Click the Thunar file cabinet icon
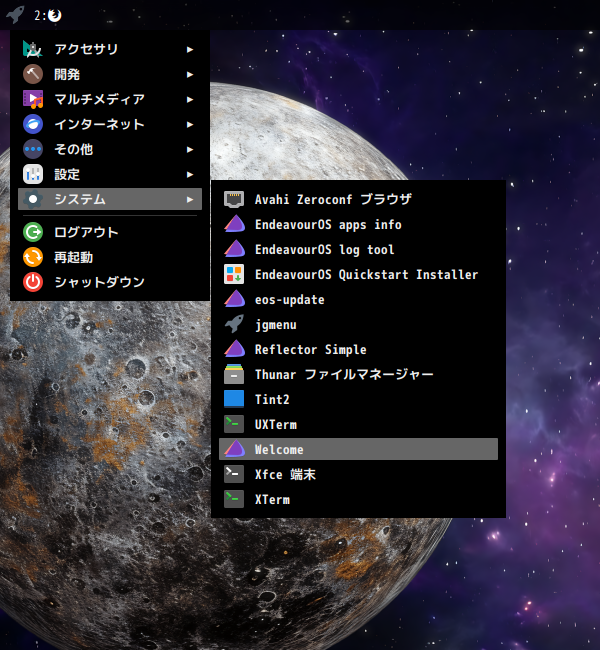600x650 pixels. pyautogui.click(x=234, y=374)
